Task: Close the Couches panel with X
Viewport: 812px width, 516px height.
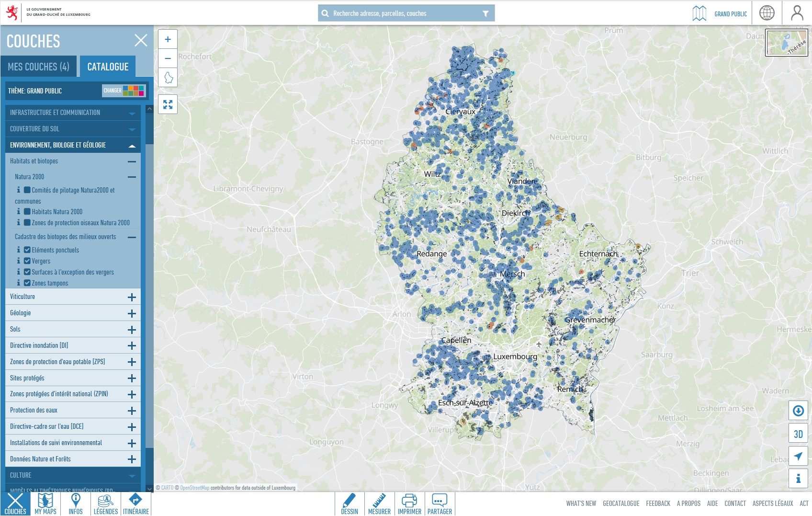Action: point(141,40)
